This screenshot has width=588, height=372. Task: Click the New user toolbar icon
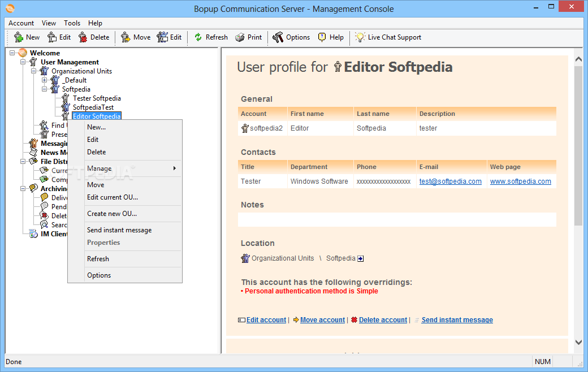[18, 37]
